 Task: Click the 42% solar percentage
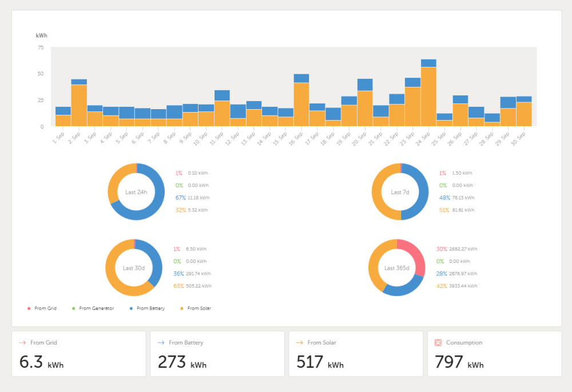tap(442, 286)
